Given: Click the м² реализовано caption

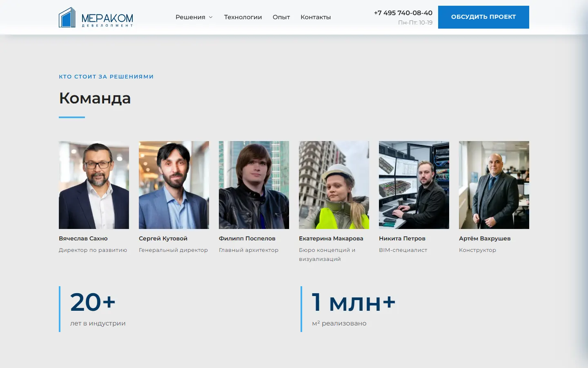Looking at the screenshot, I should (x=339, y=323).
